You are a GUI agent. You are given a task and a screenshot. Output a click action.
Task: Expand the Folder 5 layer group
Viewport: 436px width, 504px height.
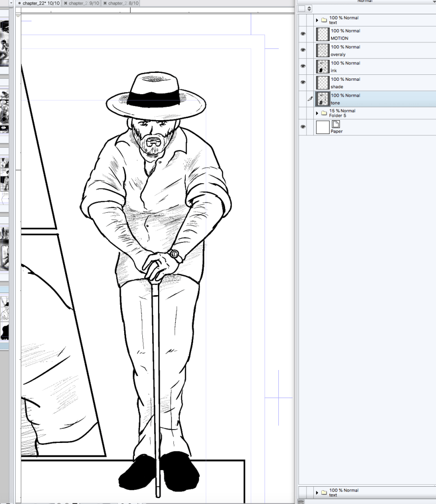coord(317,113)
